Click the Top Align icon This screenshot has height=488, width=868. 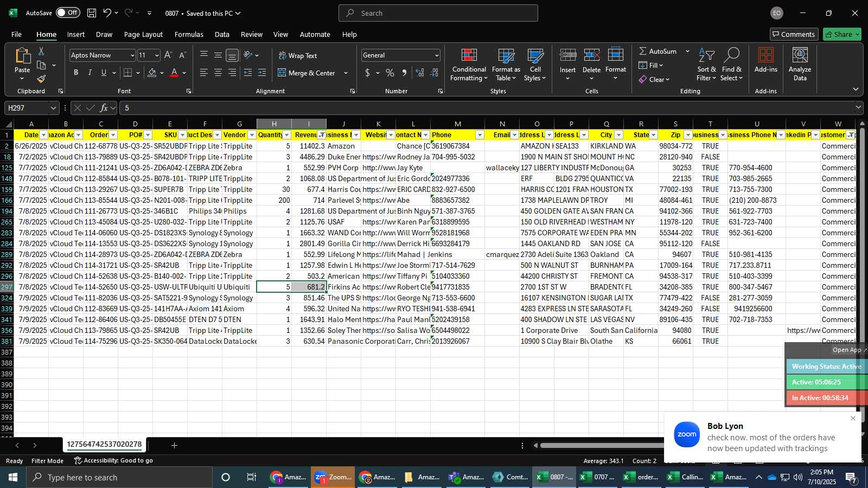coord(204,55)
